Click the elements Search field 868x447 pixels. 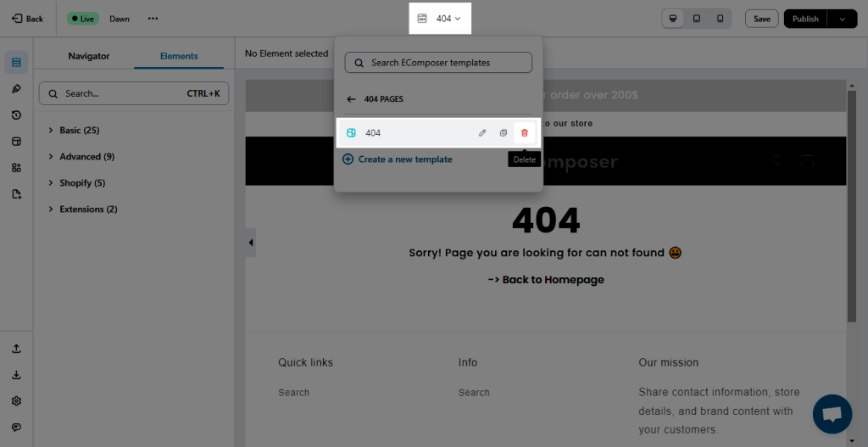[133, 93]
